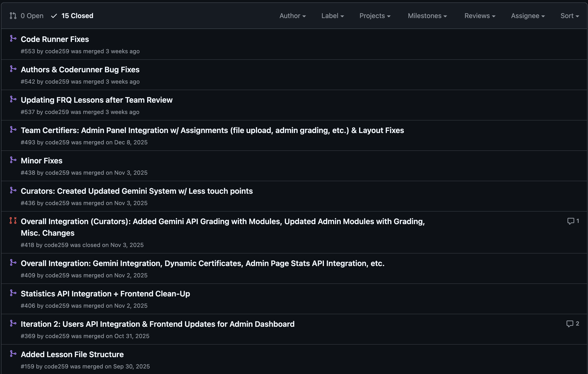The width and height of the screenshot is (588, 374).
Task: Open Curators: Created Updated Gemini System PR
Action: click(x=137, y=191)
